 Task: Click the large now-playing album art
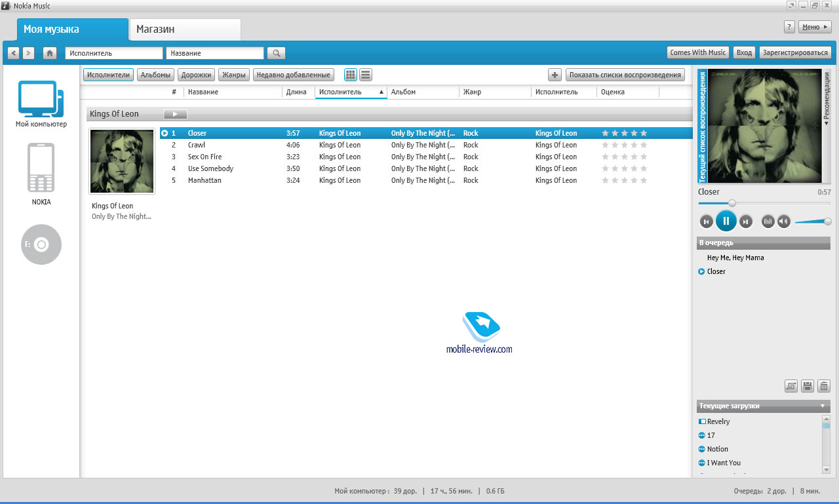tap(764, 126)
